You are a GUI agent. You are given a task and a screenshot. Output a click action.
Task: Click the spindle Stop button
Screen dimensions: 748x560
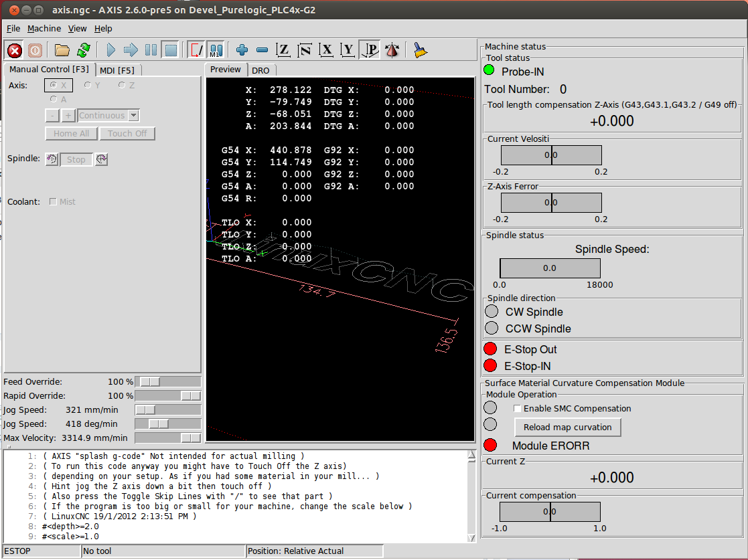pos(76,160)
